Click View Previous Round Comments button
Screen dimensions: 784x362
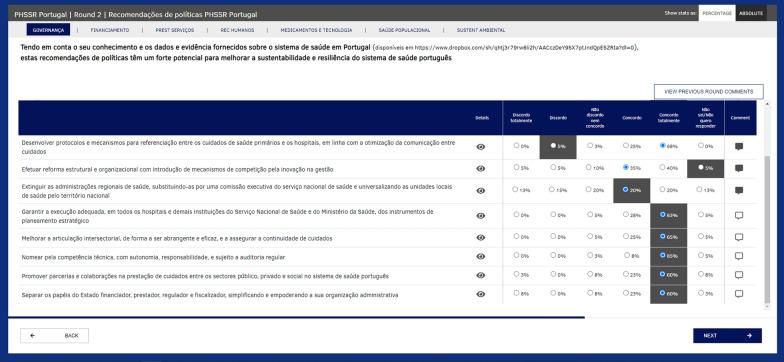click(708, 92)
